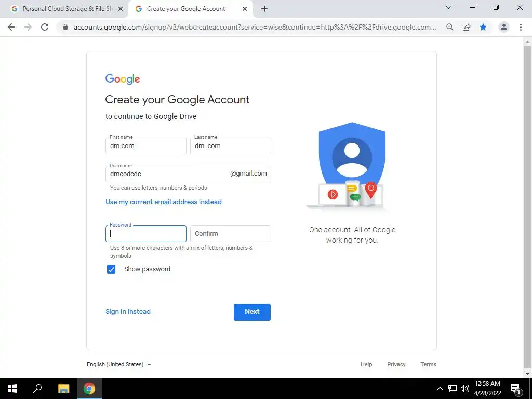Open the taskbar clock and date

[487, 389]
